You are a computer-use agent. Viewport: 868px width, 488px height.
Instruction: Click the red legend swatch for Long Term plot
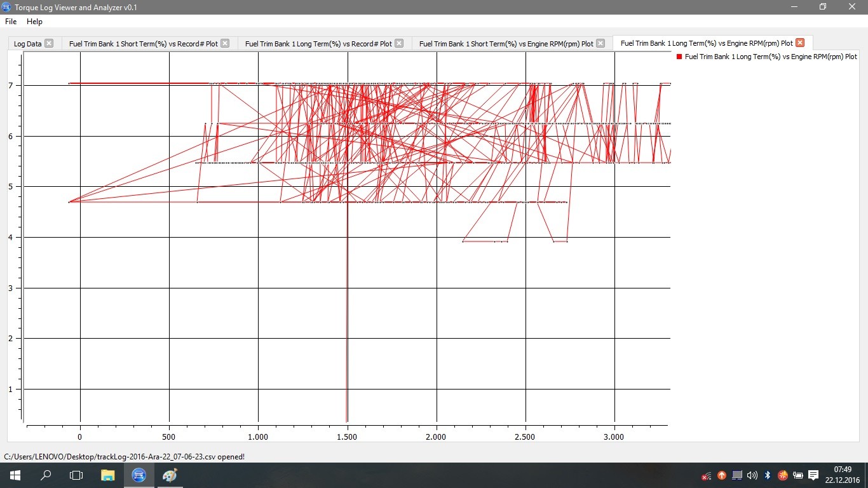pyautogui.click(x=679, y=57)
